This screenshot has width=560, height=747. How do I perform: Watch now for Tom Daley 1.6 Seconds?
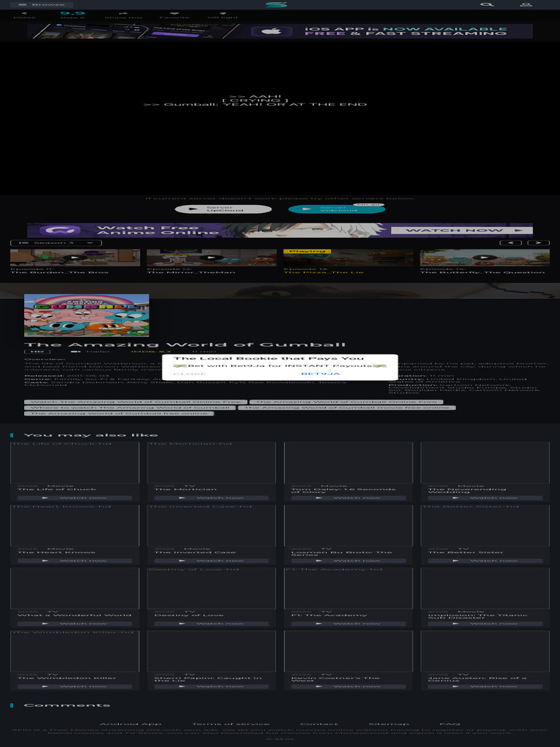coord(349,498)
